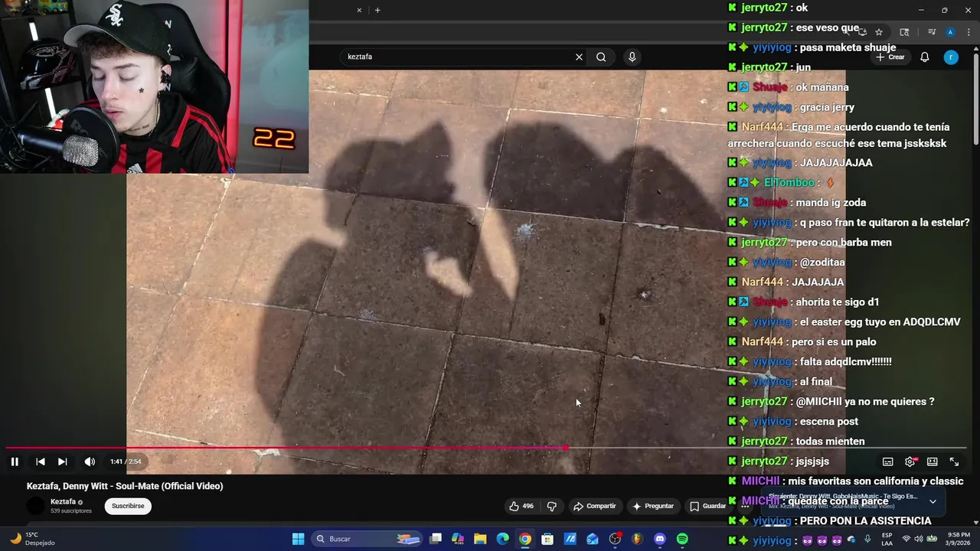Image resolution: width=980 pixels, height=551 pixels.
Task: Save video with Guardar button
Action: coord(707,506)
